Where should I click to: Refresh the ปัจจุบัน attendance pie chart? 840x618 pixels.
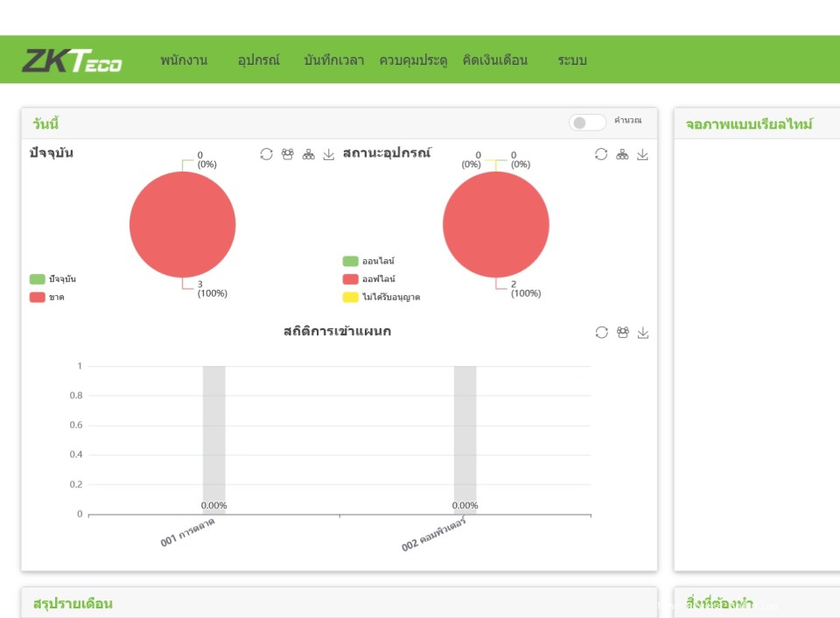tap(267, 154)
